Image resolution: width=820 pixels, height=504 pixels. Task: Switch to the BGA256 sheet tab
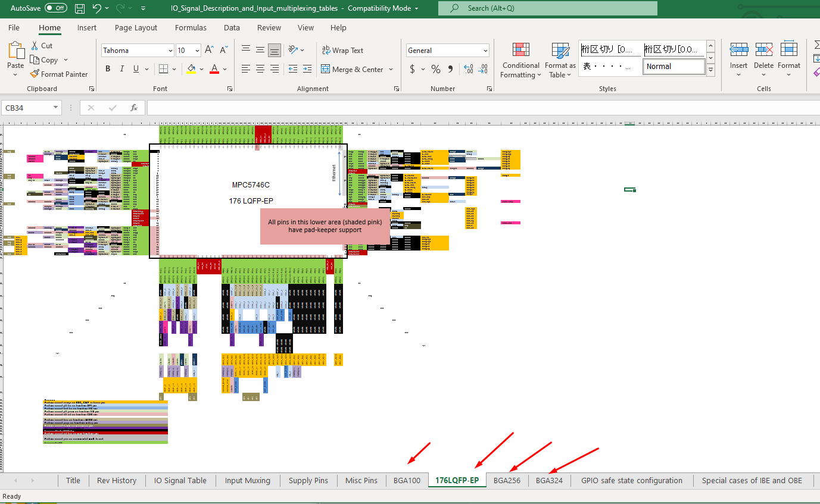click(x=507, y=480)
